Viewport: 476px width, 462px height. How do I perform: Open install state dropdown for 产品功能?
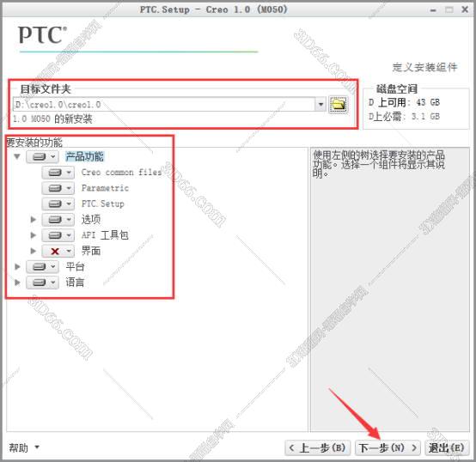click(x=42, y=156)
